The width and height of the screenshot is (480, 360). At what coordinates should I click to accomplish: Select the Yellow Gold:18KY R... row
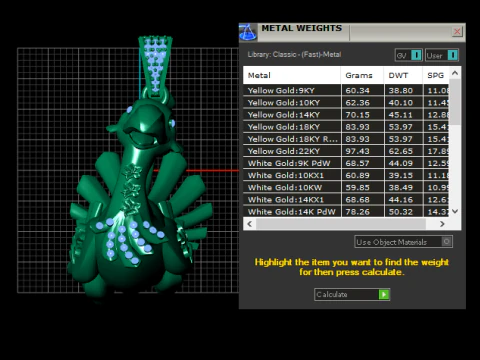pyautogui.click(x=346, y=139)
